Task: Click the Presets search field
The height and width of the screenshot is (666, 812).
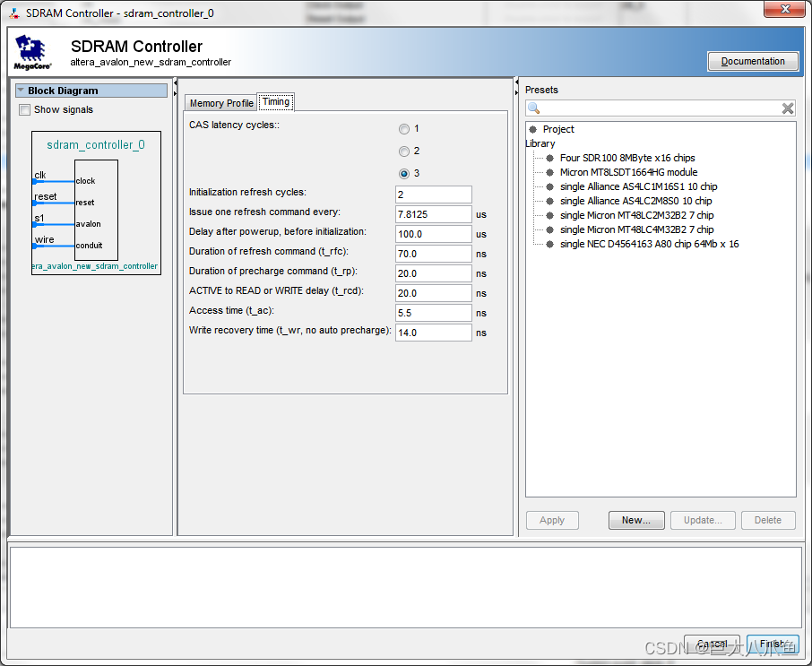Action: 661,108
